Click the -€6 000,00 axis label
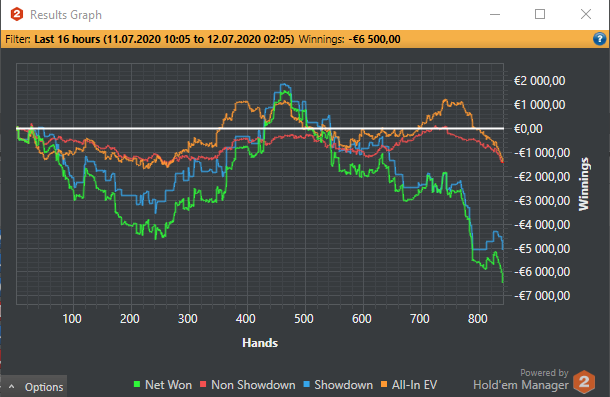The height and width of the screenshot is (397, 610). (x=542, y=272)
